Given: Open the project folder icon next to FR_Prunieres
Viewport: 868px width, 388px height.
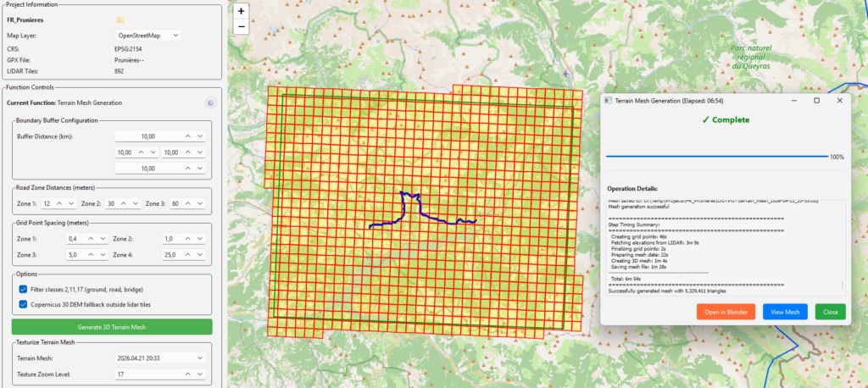Looking at the screenshot, I should [120, 19].
